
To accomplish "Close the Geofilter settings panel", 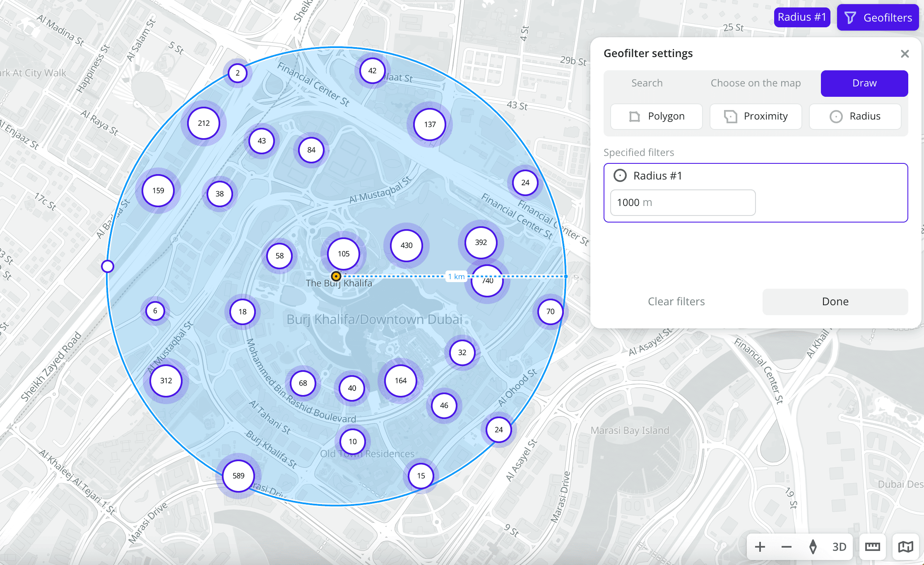I will [905, 54].
